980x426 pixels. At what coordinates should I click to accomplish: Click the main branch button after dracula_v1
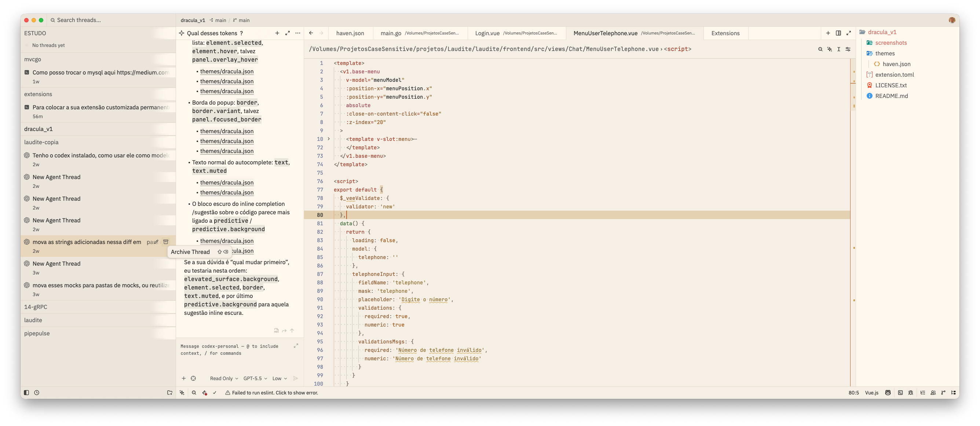217,20
